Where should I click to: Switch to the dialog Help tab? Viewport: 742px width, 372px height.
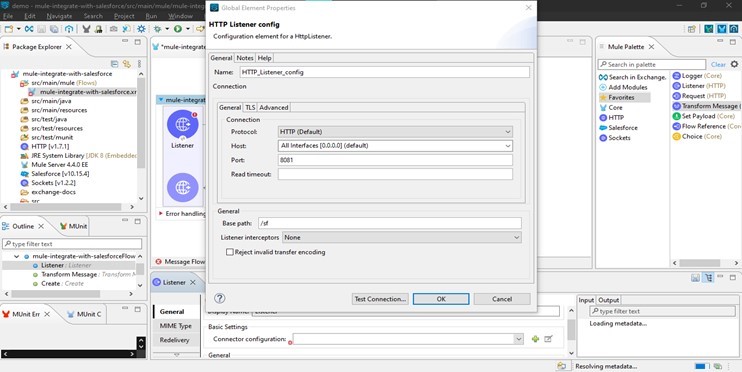point(265,58)
